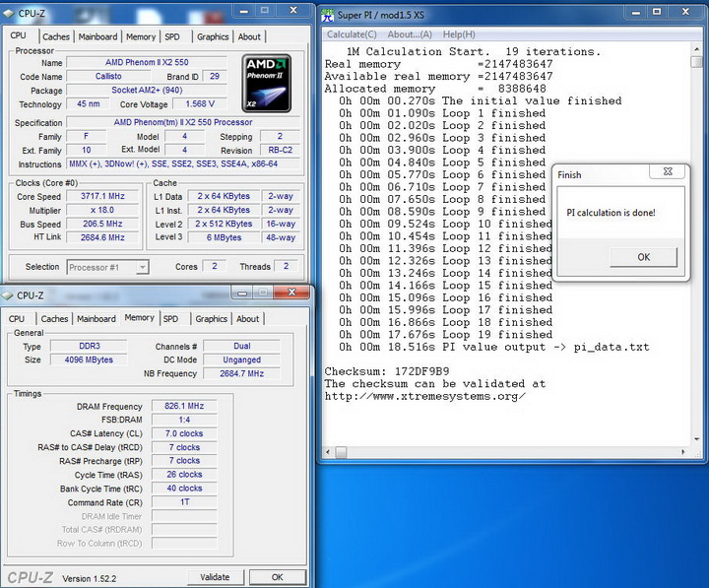Click the Checksum: 172DF9B9 line in Super PI

387,371
